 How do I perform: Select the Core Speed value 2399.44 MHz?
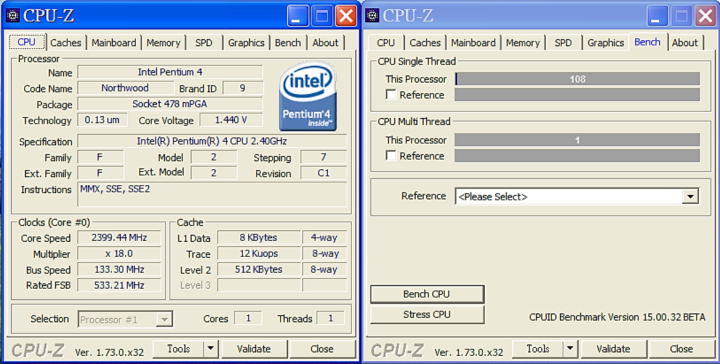tap(119, 237)
